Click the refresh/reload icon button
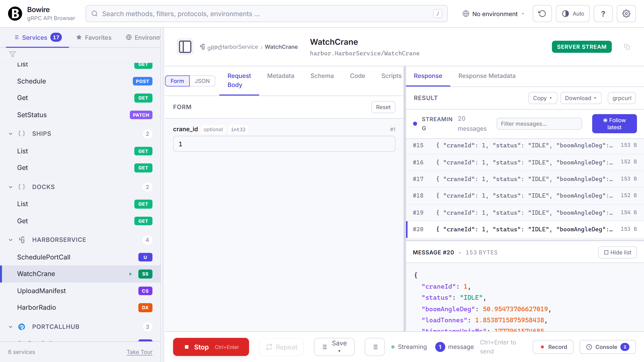644x362 pixels. coord(542,14)
